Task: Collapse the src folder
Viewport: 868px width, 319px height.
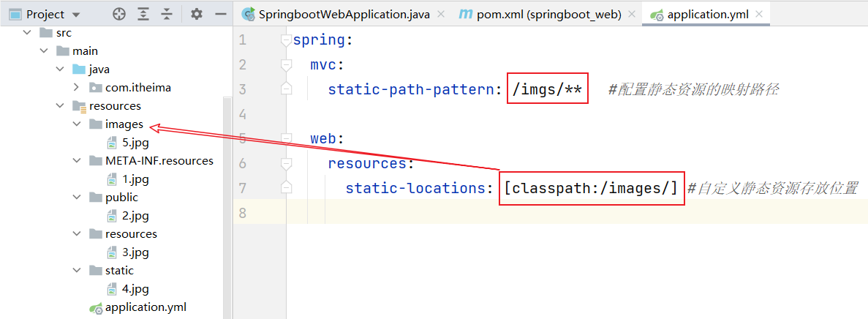Action: (28, 33)
